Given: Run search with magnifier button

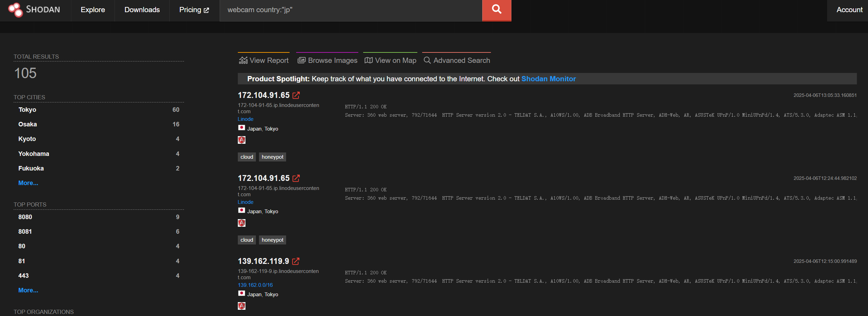Looking at the screenshot, I should [x=496, y=10].
